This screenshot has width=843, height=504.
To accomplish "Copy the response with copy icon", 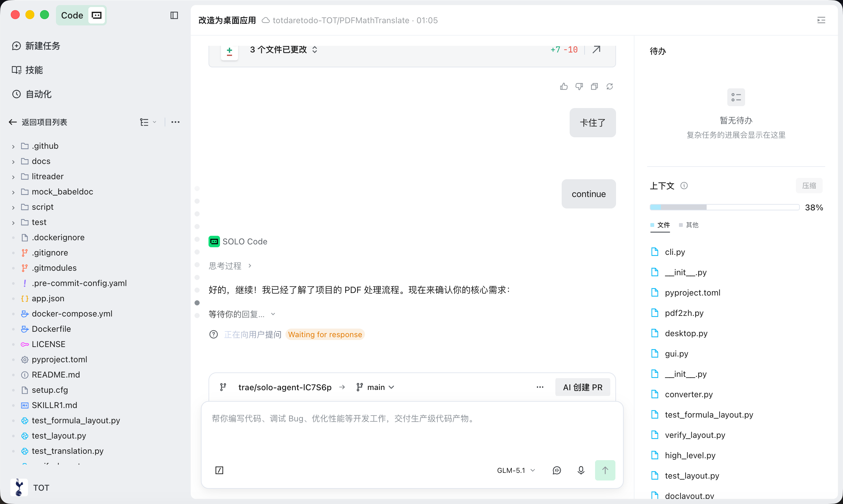I will click(594, 86).
